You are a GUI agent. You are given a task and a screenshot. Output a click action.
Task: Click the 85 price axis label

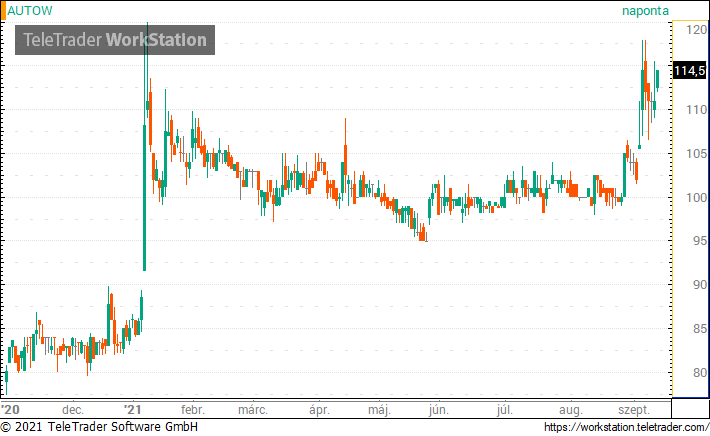(700, 329)
